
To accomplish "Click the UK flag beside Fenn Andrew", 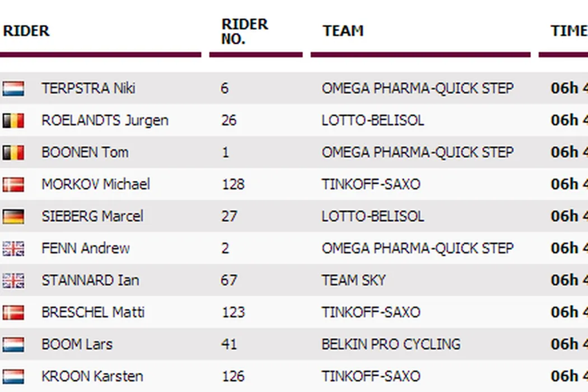I will [13, 248].
